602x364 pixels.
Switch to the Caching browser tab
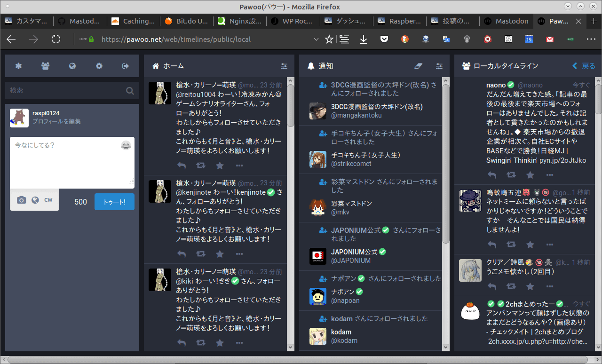click(134, 21)
